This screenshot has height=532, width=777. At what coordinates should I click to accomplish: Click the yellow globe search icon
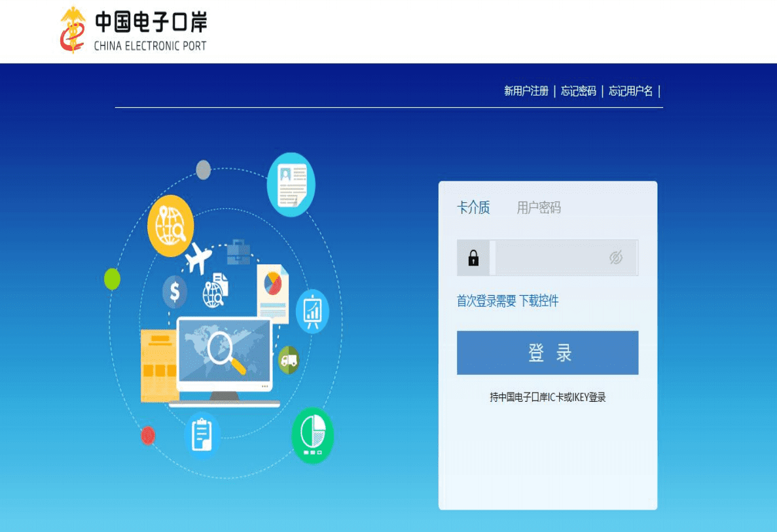170,226
